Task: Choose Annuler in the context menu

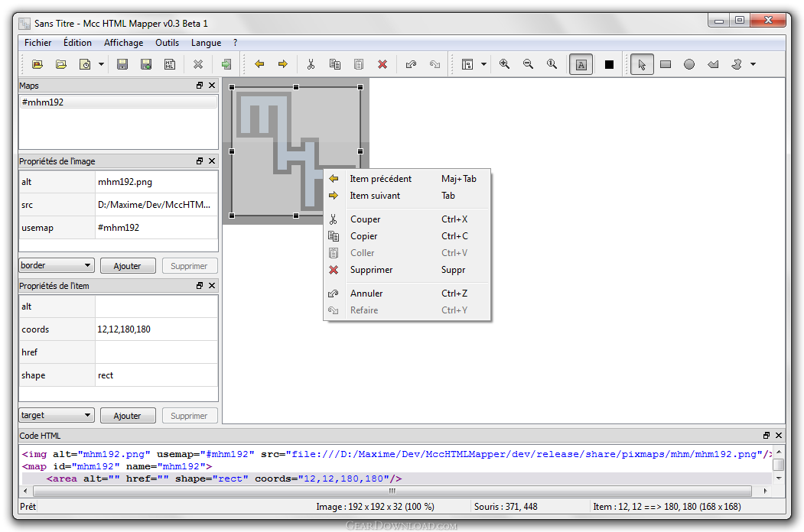Action: tap(407, 294)
